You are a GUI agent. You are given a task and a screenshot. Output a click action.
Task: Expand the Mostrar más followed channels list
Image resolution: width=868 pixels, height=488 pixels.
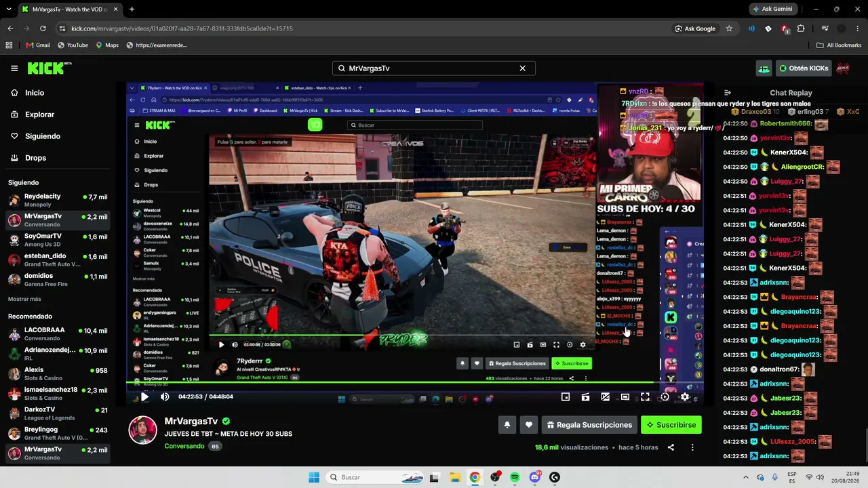(x=24, y=299)
